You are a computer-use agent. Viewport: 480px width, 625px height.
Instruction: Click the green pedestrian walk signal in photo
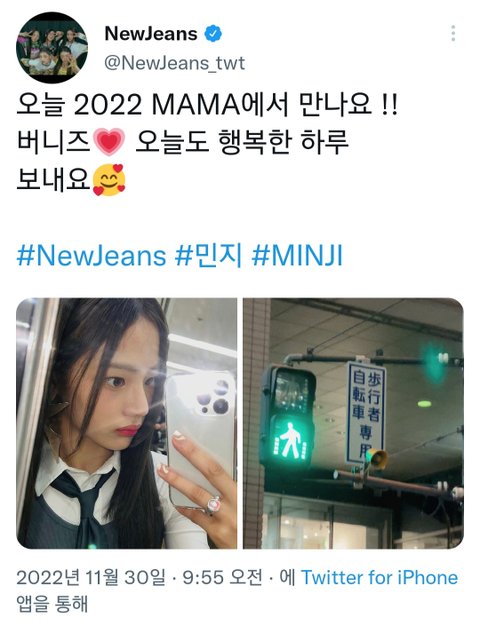coord(289,440)
